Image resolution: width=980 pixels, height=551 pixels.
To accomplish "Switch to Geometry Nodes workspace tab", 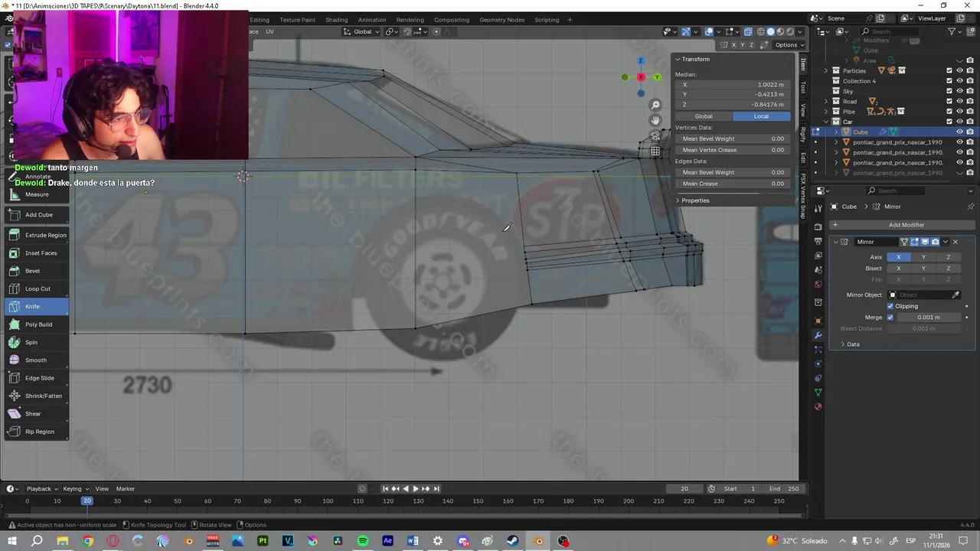I will tap(502, 20).
